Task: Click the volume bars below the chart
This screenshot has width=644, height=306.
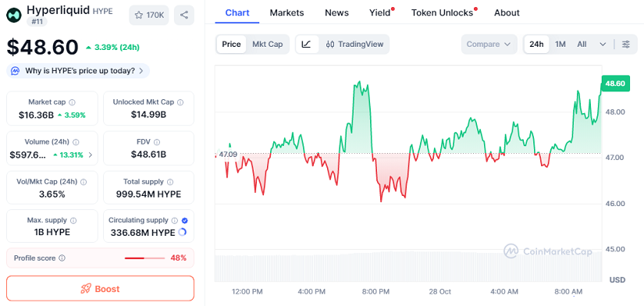Action: pos(407,267)
